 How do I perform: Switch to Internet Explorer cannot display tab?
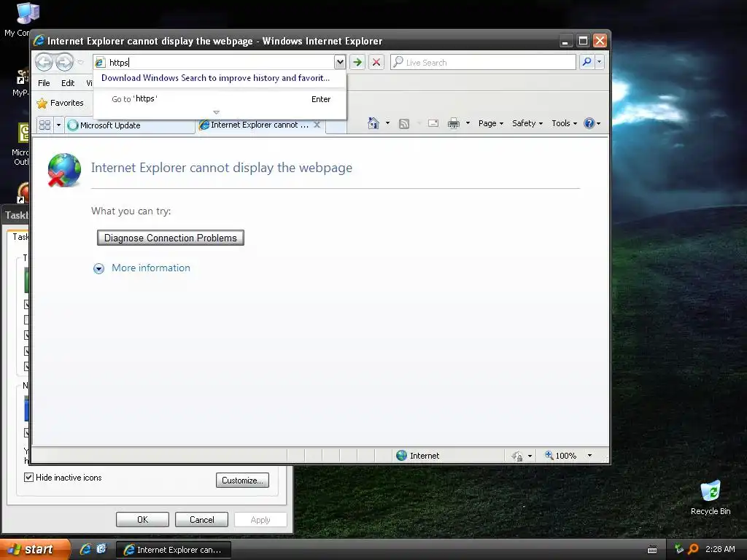point(260,125)
